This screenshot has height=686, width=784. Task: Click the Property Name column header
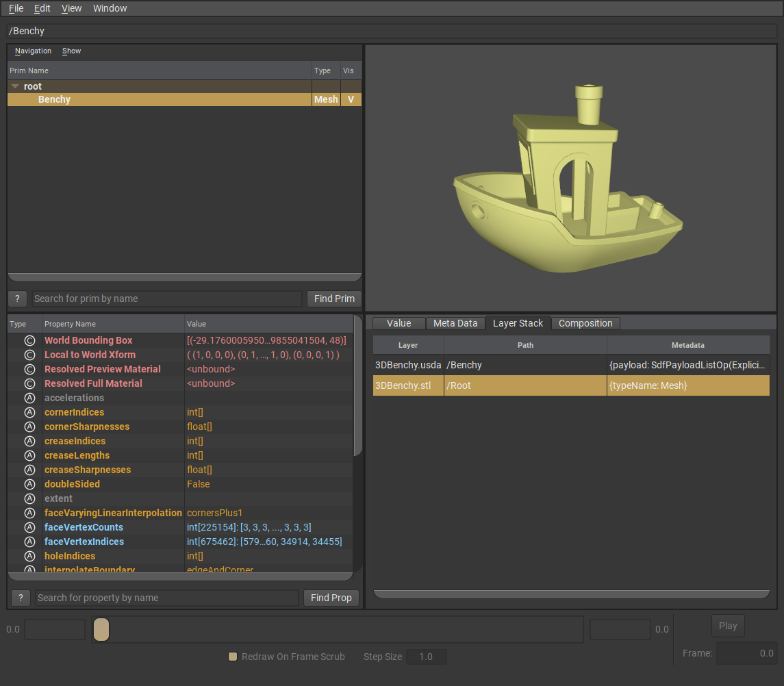[x=113, y=324]
